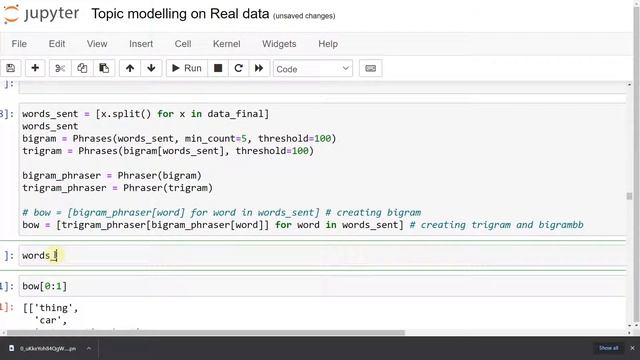The height and width of the screenshot is (360, 640).
Task: Run the current cell with the Run button
Action: 187,68
